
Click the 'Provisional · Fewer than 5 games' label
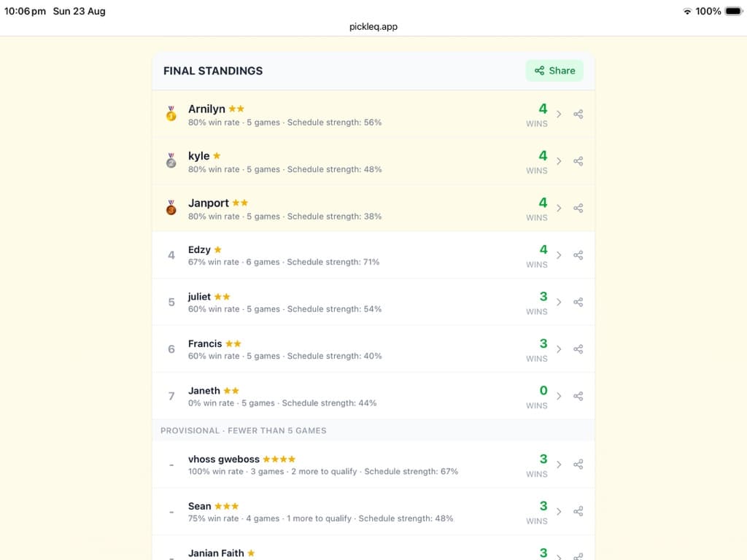244,430
